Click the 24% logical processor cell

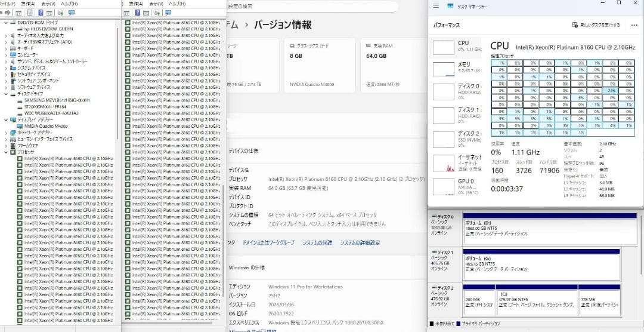click(x=610, y=91)
